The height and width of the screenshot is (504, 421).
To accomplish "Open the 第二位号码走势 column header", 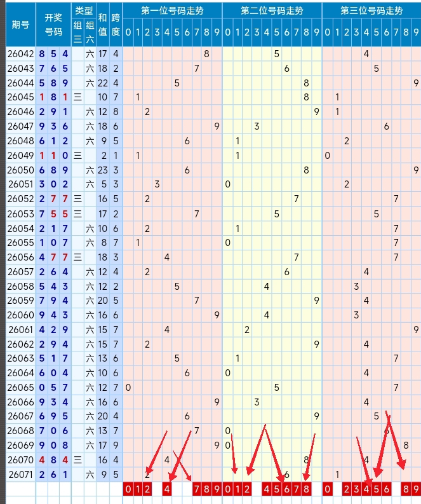I will tap(272, 11).
